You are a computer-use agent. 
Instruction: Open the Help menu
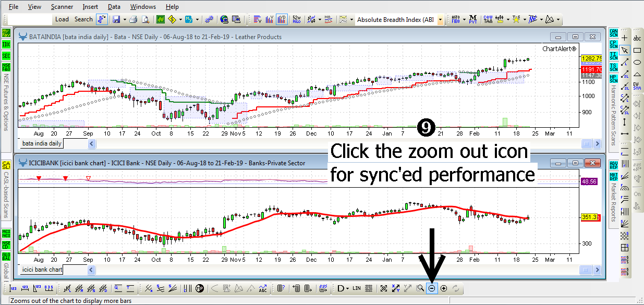click(172, 7)
